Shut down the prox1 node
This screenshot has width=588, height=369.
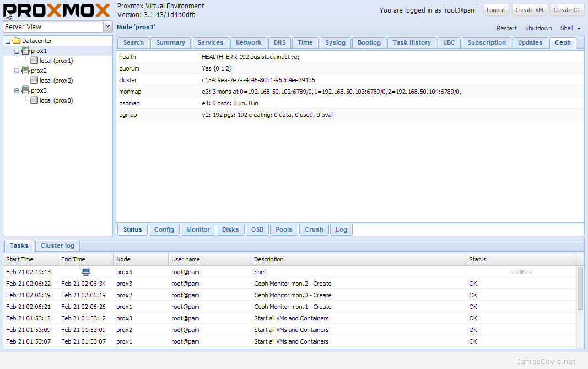(x=538, y=28)
